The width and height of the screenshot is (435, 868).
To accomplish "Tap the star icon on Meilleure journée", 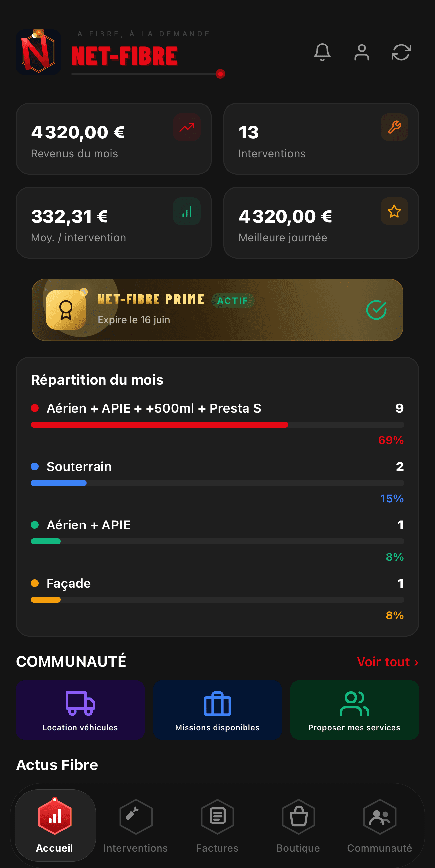I will 394,211.
